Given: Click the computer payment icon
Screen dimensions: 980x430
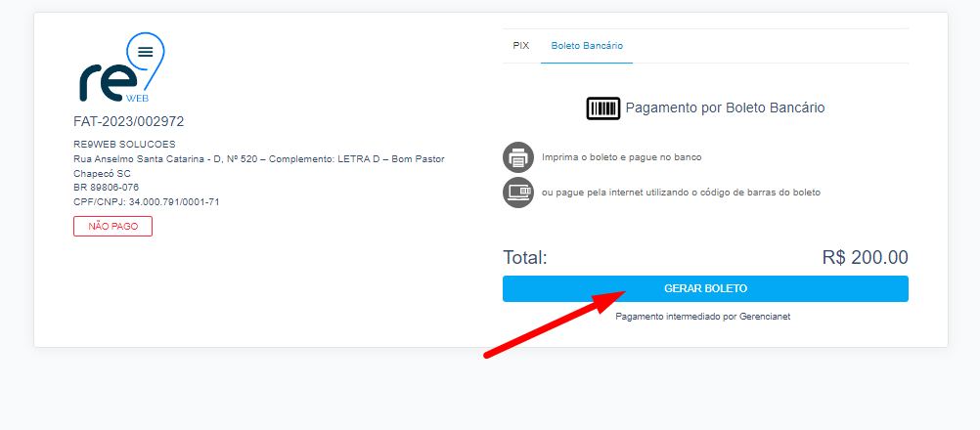Looking at the screenshot, I should click(518, 193).
